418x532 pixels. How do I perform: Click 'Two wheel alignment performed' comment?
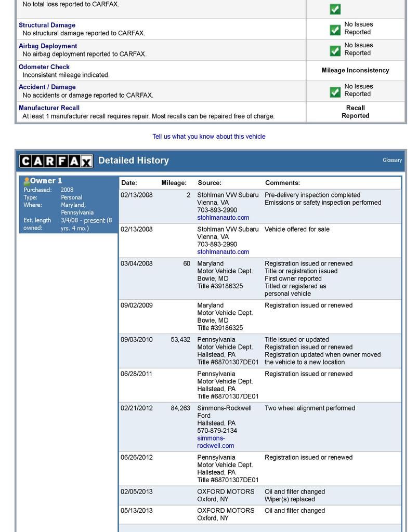[x=310, y=408]
